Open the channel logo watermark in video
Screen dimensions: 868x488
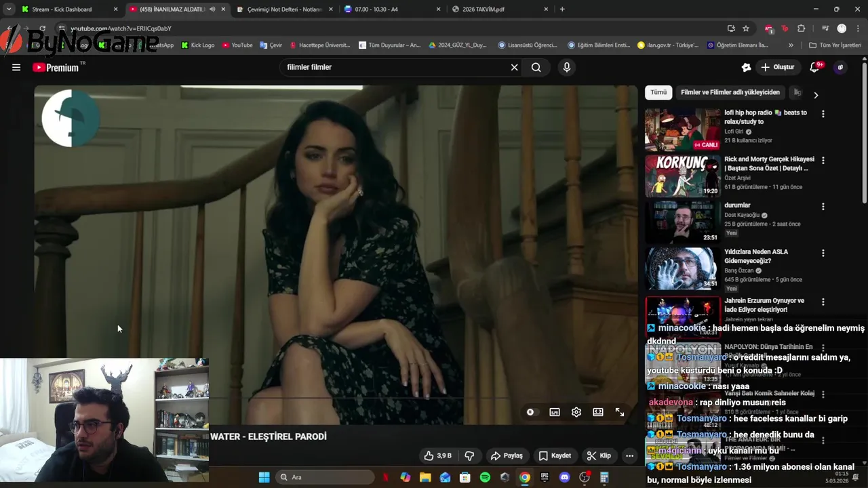pyautogui.click(x=71, y=118)
